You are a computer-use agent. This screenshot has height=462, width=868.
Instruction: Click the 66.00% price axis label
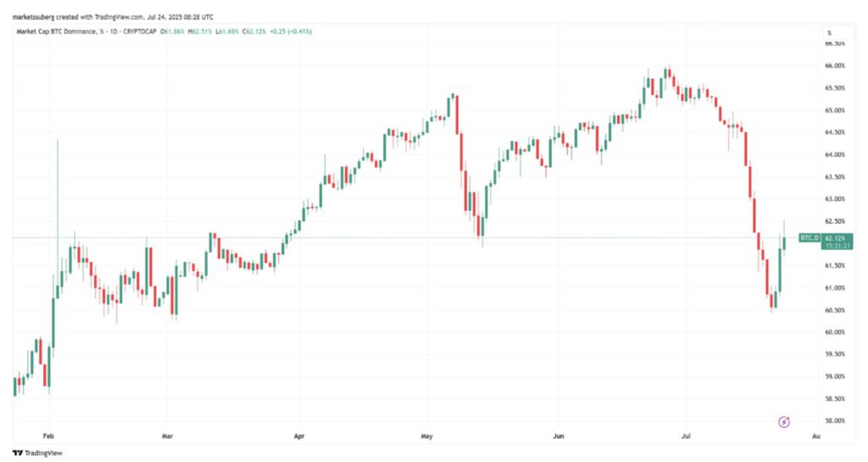coord(835,66)
